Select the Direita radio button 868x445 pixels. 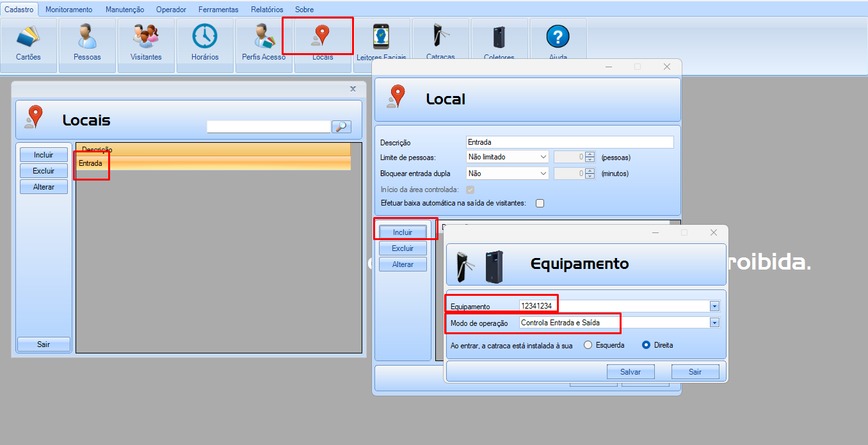point(647,345)
